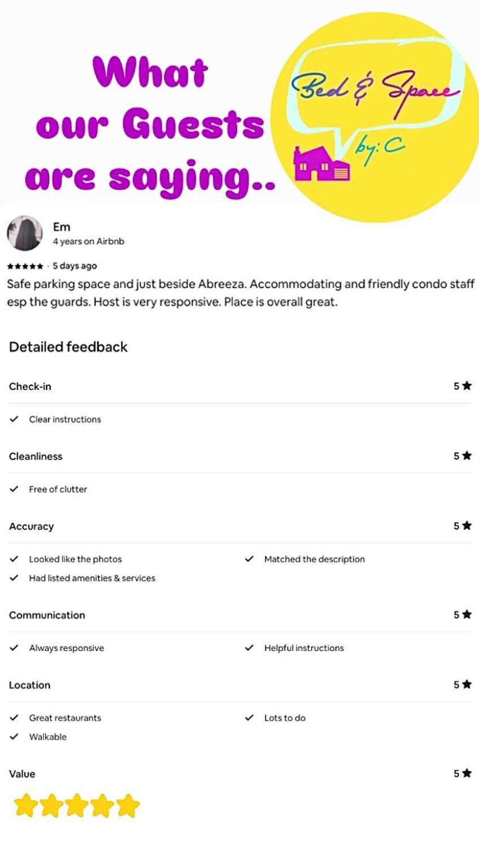Viewport: 479px width, 868px height.
Task: Select the Location feedback heading
Action: tap(29, 685)
